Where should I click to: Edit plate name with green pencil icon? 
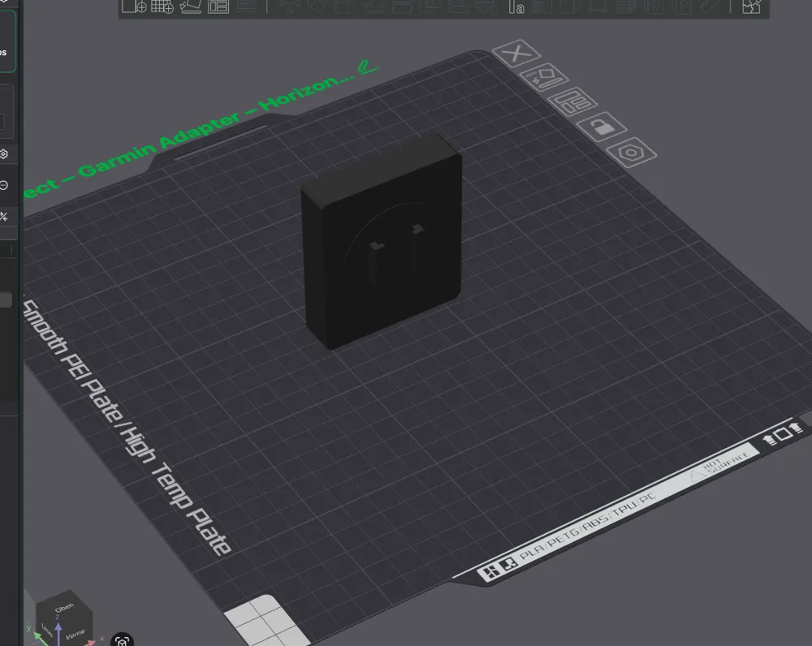click(368, 67)
